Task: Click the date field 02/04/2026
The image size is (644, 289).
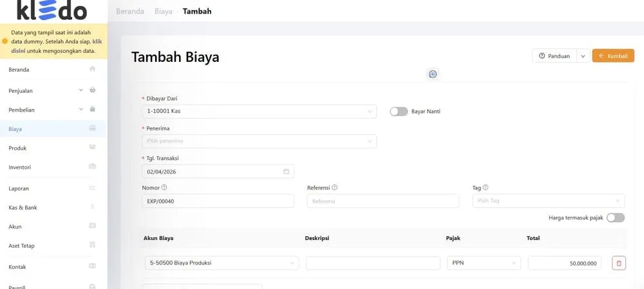Action: (218, 171)
